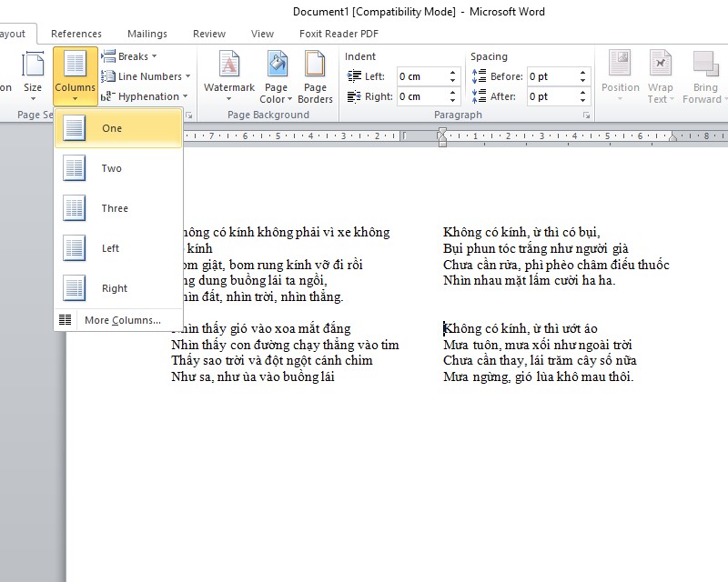The height and width of the screenshot is (582, 728).
Task: Click the line 'Không có kính, ừ thì có bụi,'
Action: [x=521, y=232]
